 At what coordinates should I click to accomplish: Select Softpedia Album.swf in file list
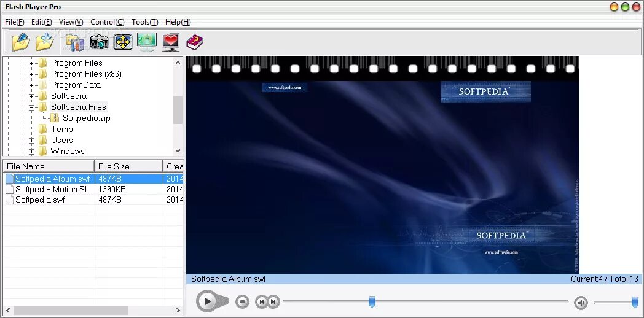(52, 179)
